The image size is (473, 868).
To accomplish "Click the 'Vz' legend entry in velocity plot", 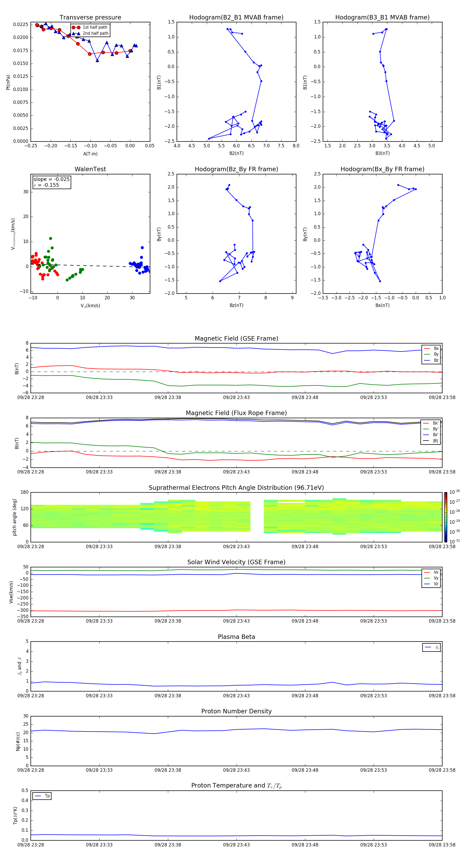I will point(431,584).
